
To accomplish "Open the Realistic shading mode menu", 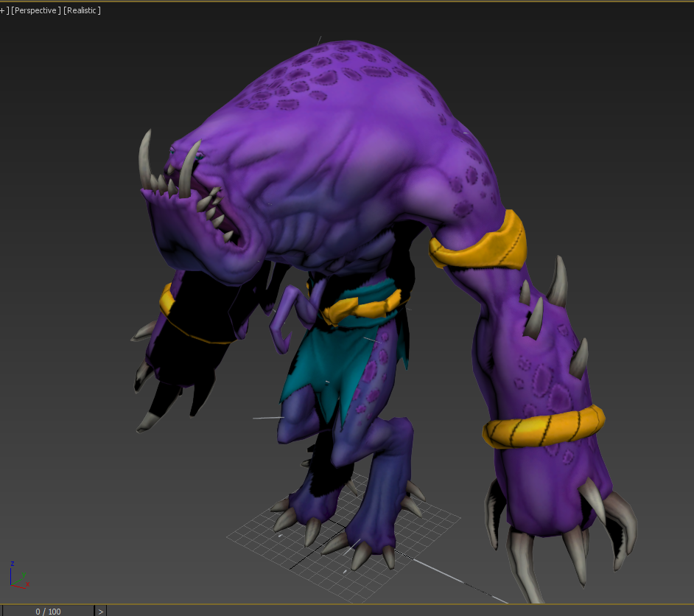I will [82, 10].
